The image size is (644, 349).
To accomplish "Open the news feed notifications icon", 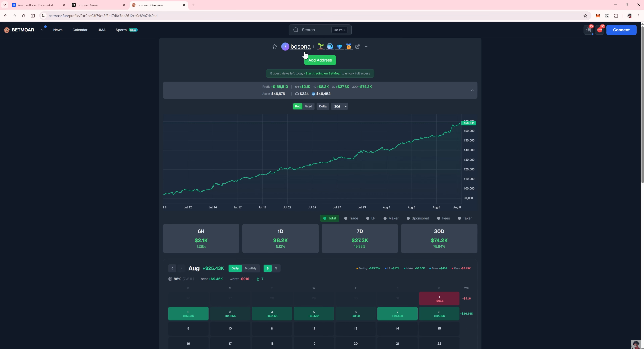I will [x=588, y=30].
